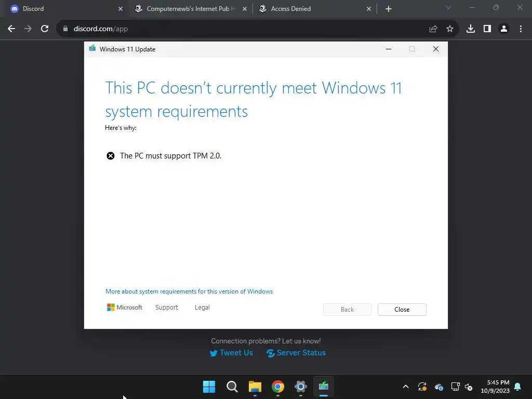Viewport: 532px width, 399px height.
Task: View site information padlock icon
Action: (65, 29)
